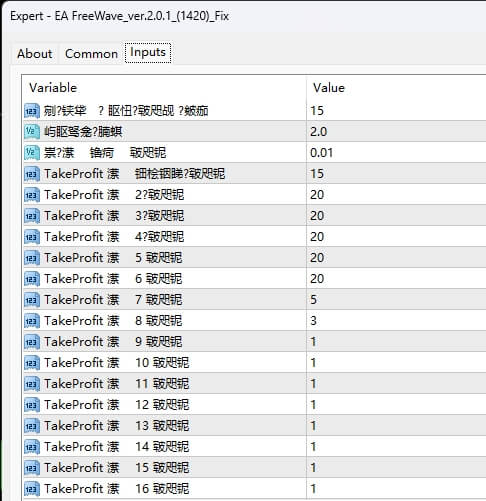Click integer icon of TakeProfit row 13
Image resolution: width=486 pixels, height=501 pixels.
coord(32,426)
